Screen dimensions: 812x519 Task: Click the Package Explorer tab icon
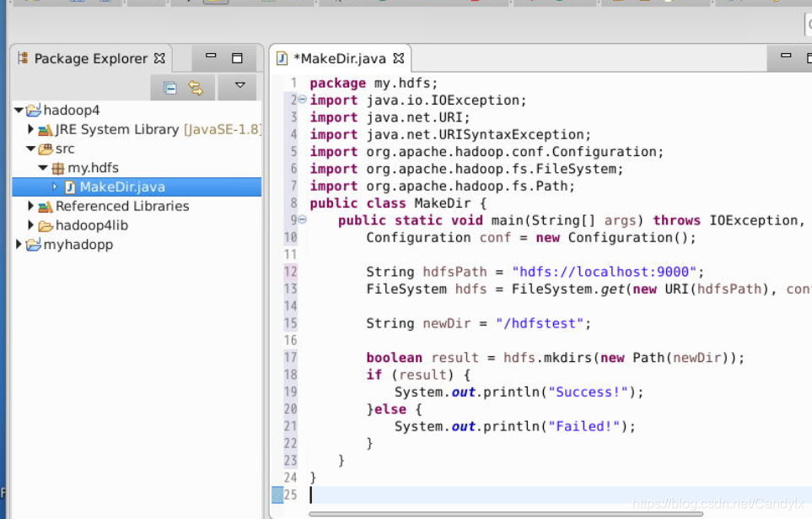[23, 58]
